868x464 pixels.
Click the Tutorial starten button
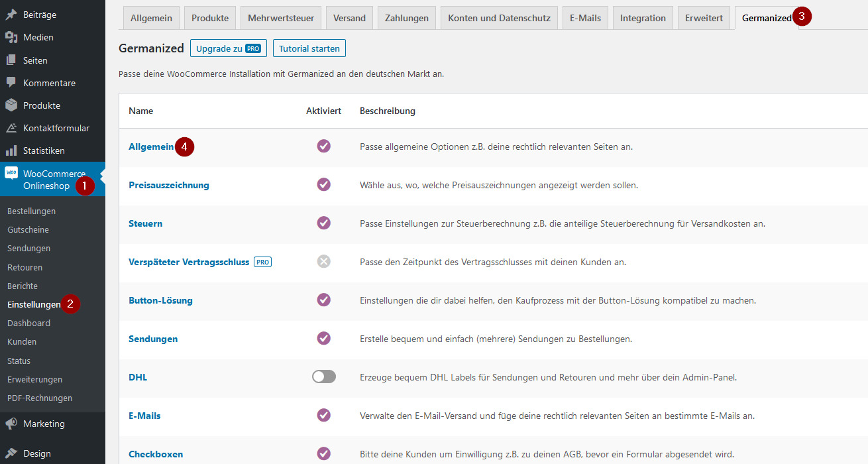point(309,48)
